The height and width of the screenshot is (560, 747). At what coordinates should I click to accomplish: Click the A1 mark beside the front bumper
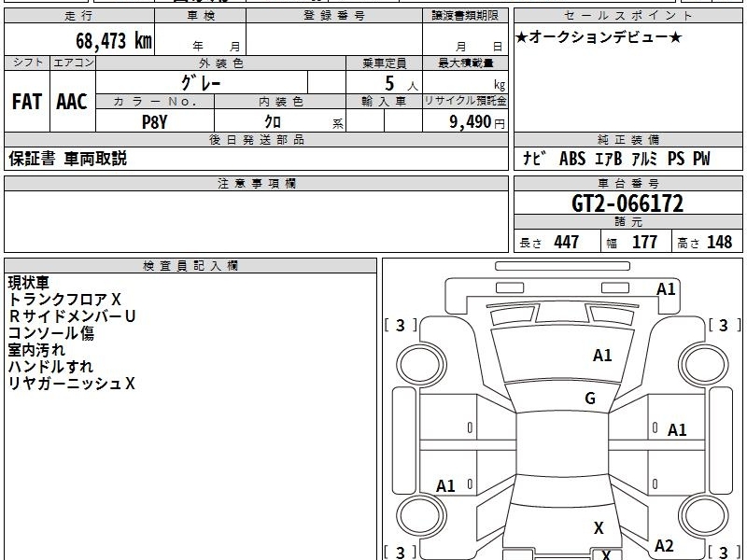(x=666, y=289)
